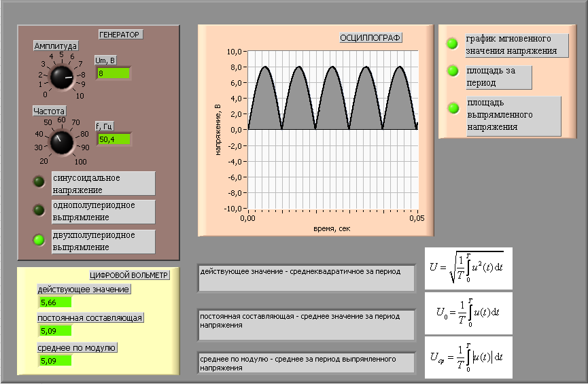Click the oscilloscope waveform plot area
Viewport: 588px width, 384px height.
pyautogui.click(x=332, y=130)
